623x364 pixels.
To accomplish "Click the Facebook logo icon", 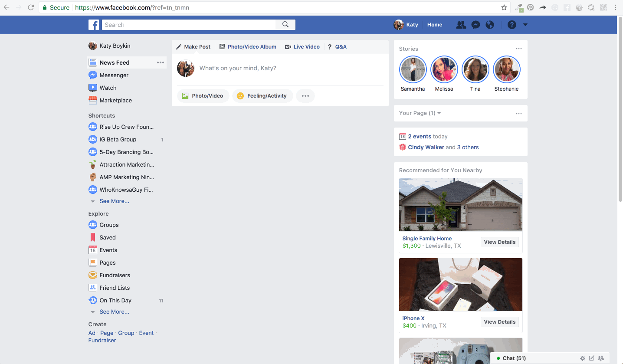I will (x=94, y=25).
